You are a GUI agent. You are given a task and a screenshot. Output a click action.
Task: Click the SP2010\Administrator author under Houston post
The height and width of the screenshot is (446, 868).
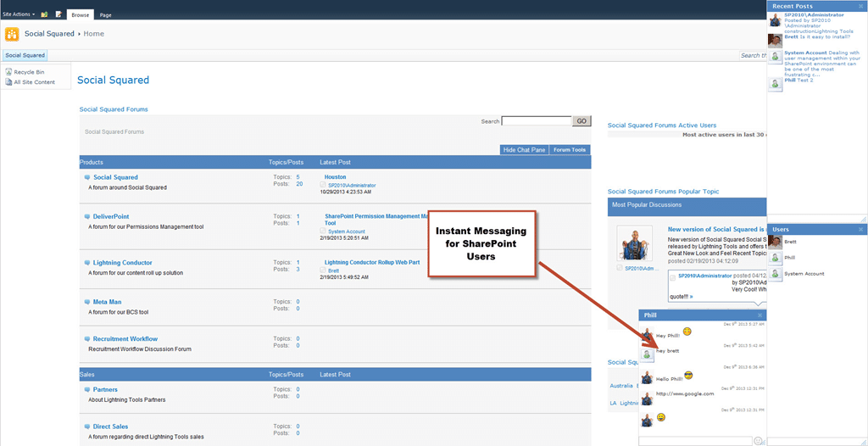pyautogui.click(x=352, y=185)
